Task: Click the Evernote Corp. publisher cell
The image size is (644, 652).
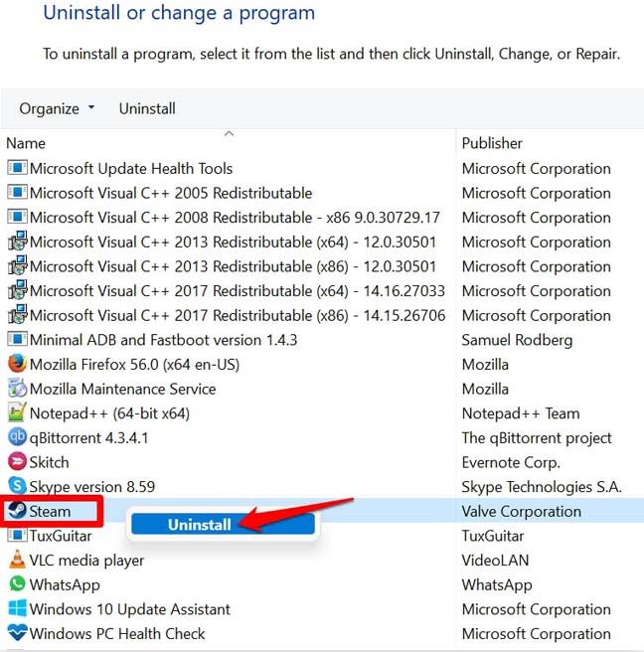Action: pos(511,462)
